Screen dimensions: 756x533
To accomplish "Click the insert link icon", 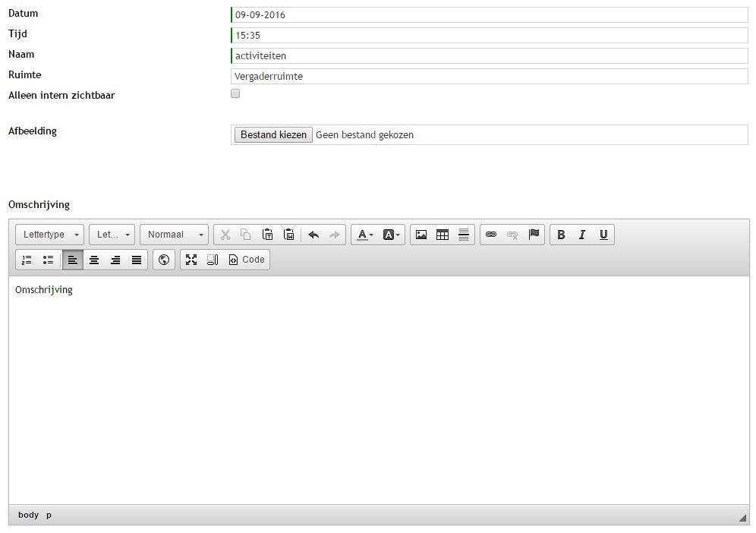I will tap(491, 235).
